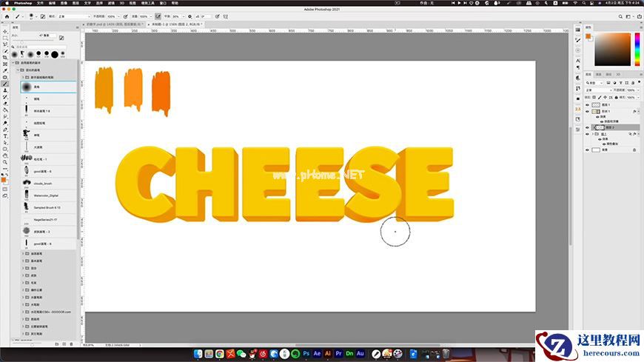644x362 pixels.
Task: Open the brush blend mode dropdown in the options bar
Action: point(74,16)
